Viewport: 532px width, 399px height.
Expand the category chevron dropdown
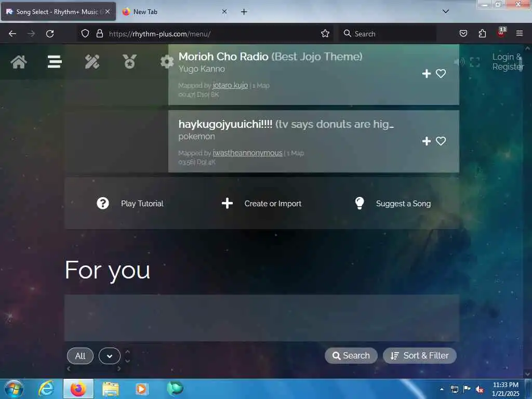(x=109, y=356)
